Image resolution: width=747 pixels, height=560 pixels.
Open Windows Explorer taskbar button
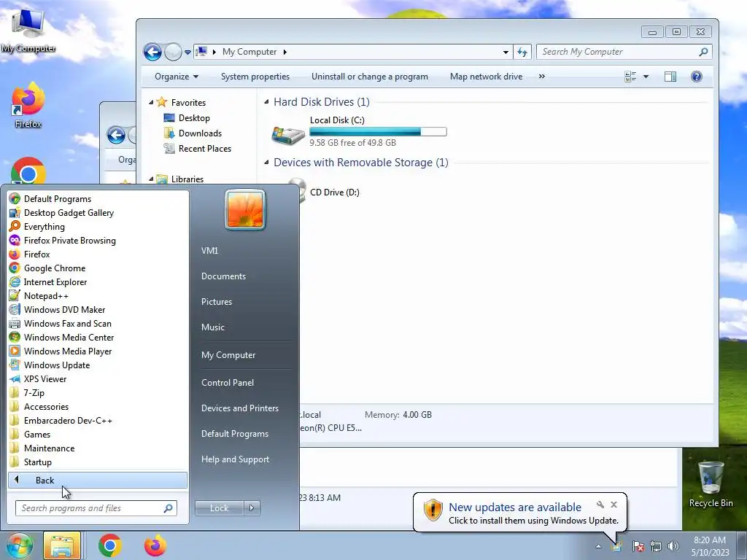[62, 545]
